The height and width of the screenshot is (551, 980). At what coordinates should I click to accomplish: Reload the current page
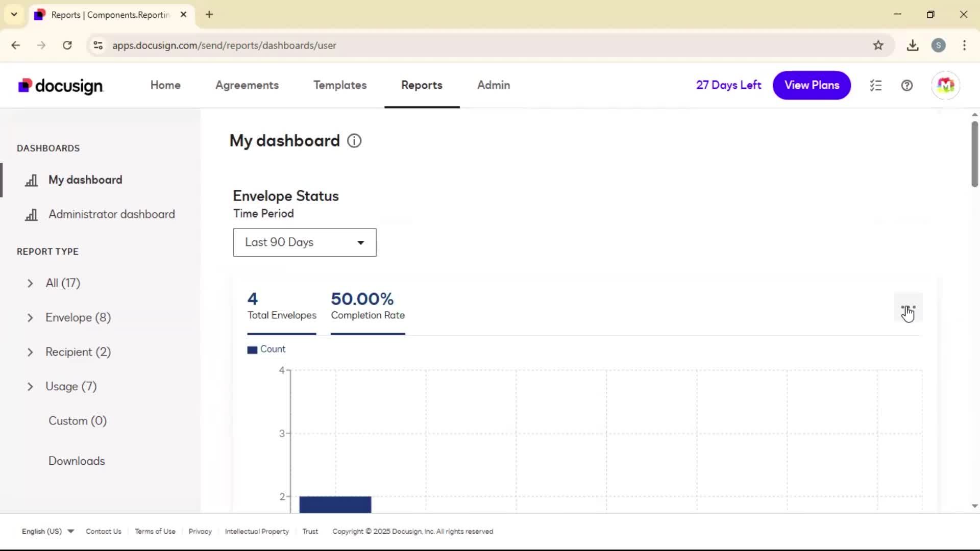(x=67, y=45)
